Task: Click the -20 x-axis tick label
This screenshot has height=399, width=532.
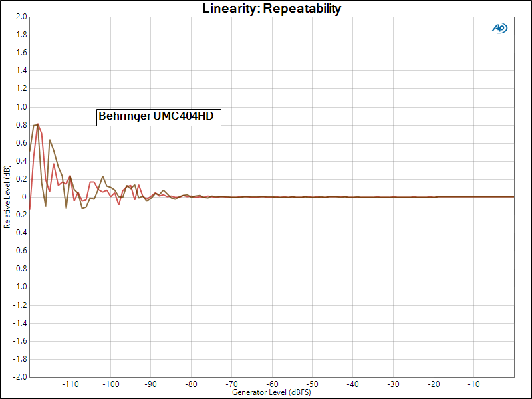Action: point(434,384)
